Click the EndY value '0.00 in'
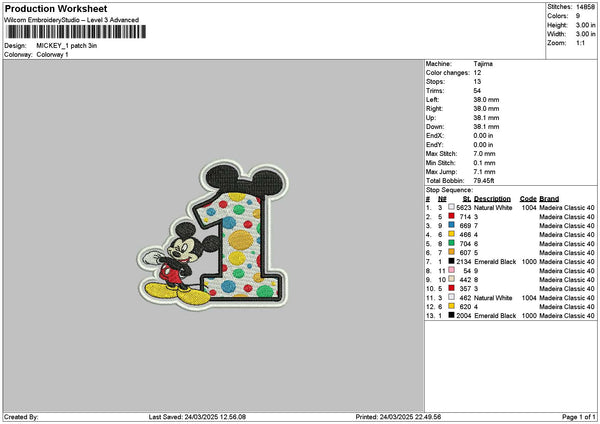 tap(483, 145)
